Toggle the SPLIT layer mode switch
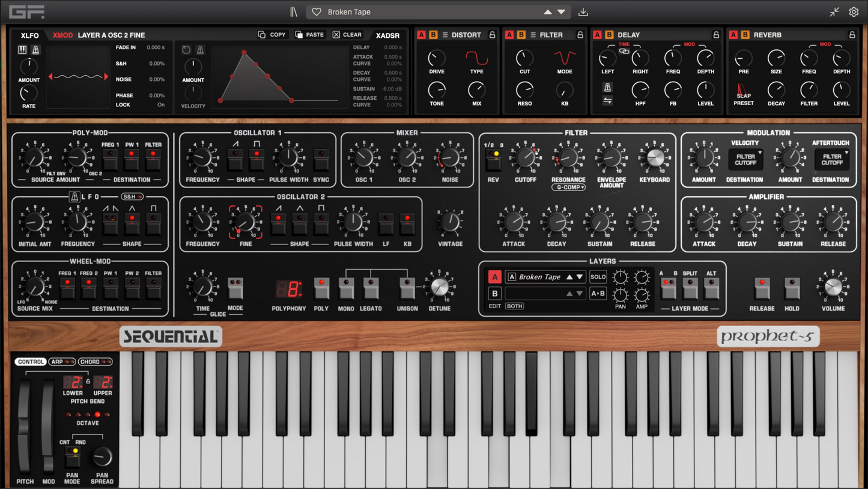Viewport: 868px width, 489px height. tap(690, 288)
